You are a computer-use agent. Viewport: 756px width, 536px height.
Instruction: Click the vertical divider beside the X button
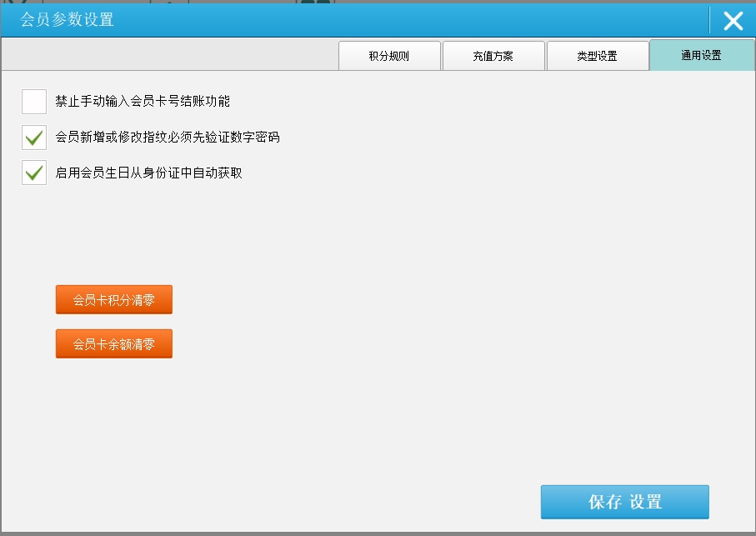coord(710,20)
